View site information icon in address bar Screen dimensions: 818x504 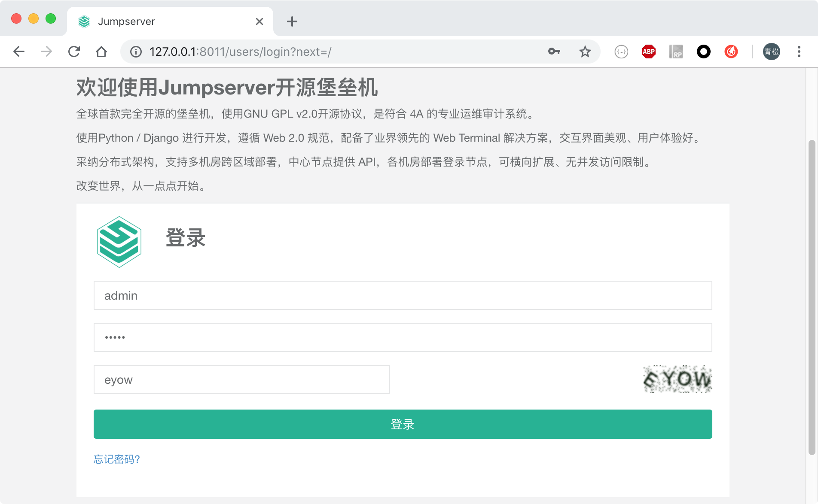[x=136, y=52]
